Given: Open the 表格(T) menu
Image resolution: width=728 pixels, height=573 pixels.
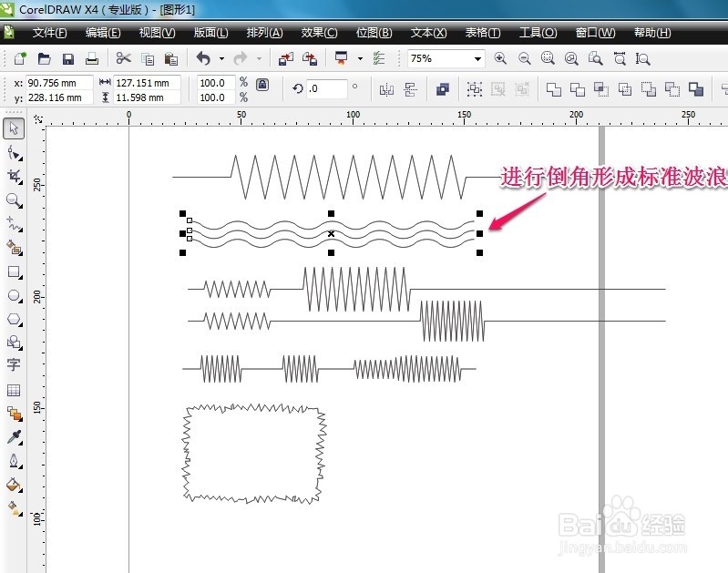Looking at the screenshot, I should (483, 33).
